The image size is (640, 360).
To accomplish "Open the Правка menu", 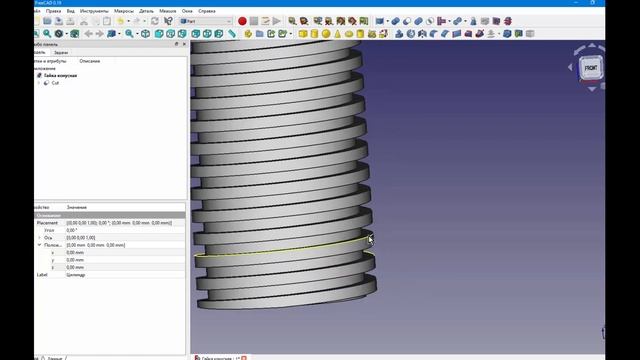I will click(53, 11).
